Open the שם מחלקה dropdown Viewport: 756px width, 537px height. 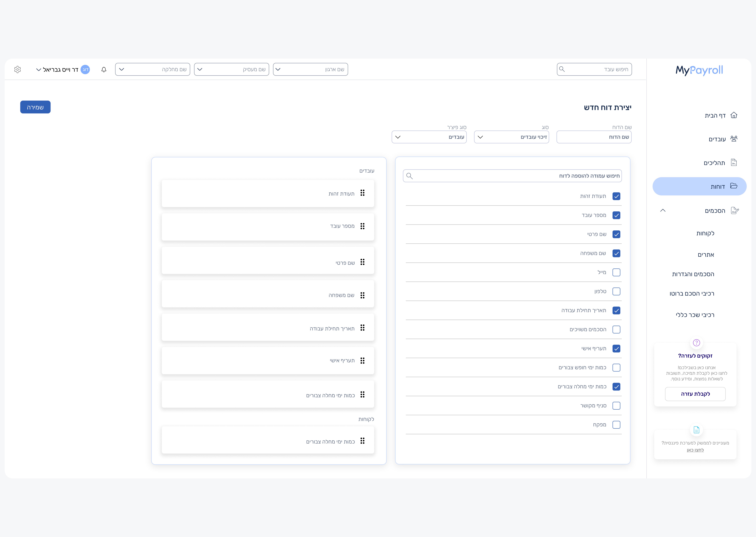[153, 69]
